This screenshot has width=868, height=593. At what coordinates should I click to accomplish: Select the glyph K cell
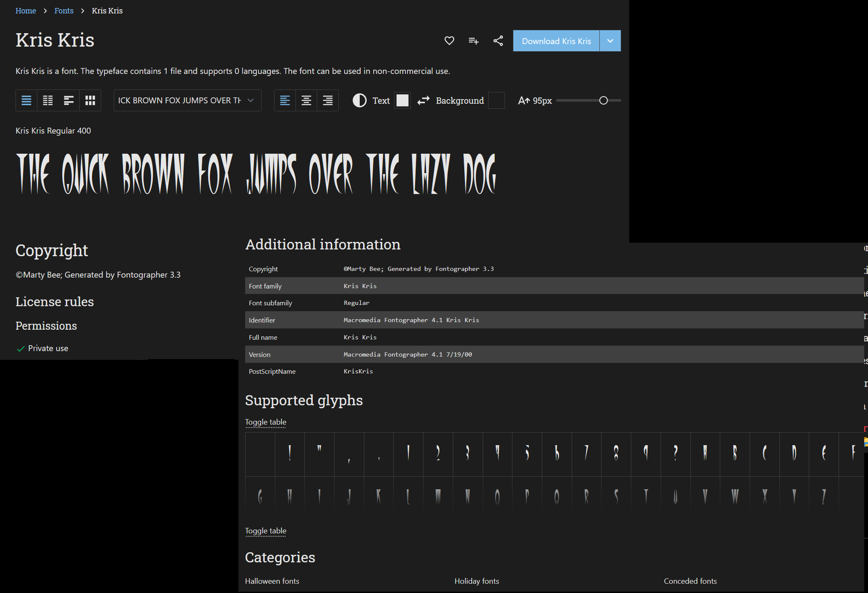click(x=379, y=497)
